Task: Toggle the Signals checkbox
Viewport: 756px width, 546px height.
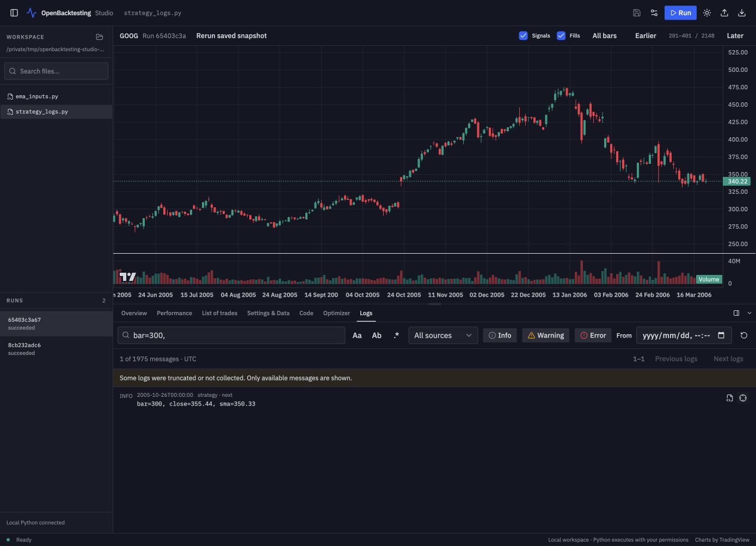Action: (x=523, y=35)
